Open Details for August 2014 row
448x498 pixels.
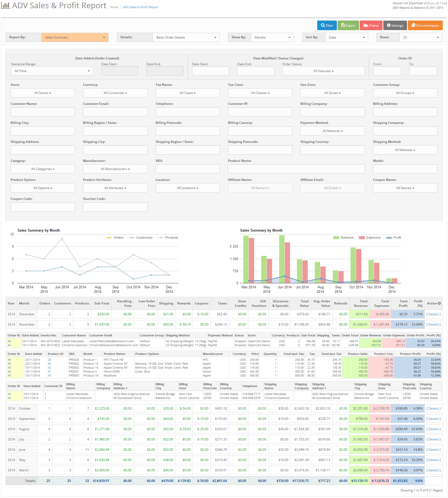[434, 429]
